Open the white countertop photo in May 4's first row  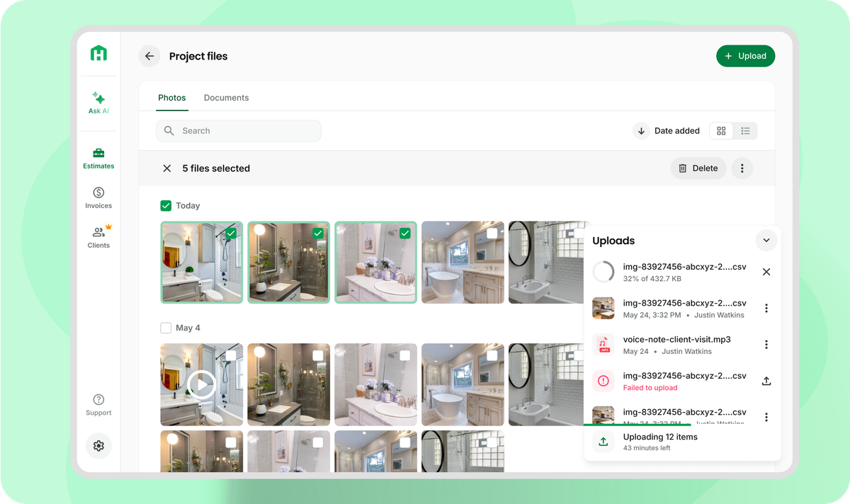coord(375,384)
